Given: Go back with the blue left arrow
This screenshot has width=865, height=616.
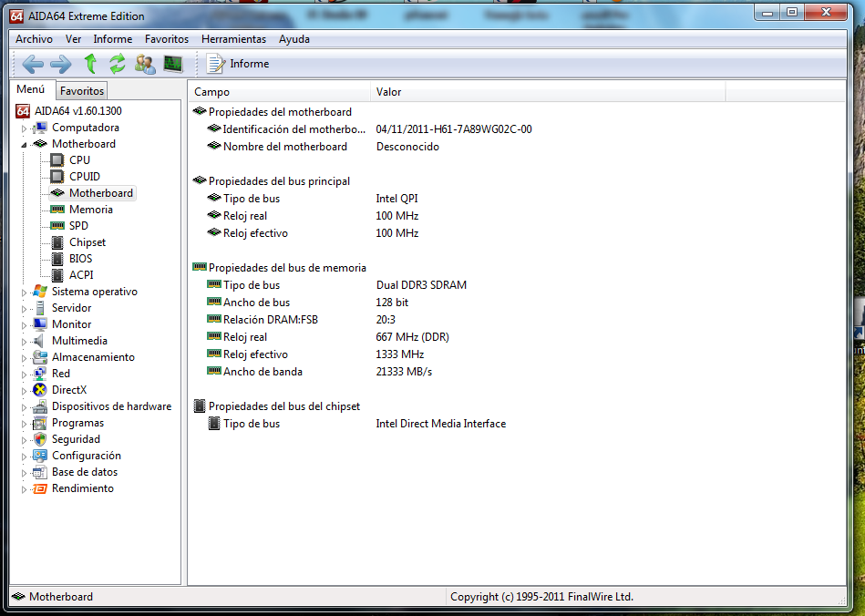Looking at the screenshot, I should (33, 64).
